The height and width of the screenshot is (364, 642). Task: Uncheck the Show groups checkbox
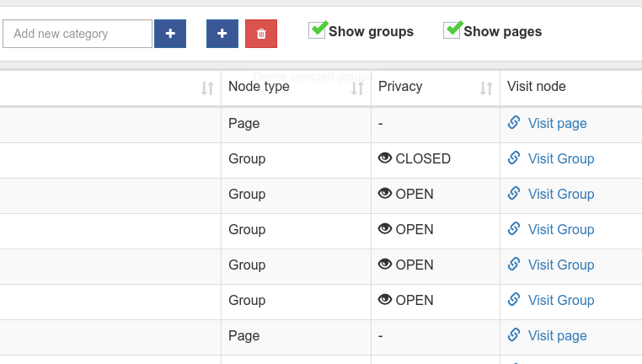(x=318, y=30)
